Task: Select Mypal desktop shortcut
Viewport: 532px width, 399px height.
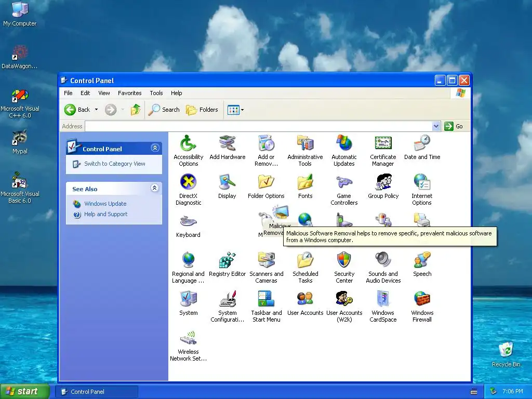Action: pyautogui.click(x=20, y=141)
